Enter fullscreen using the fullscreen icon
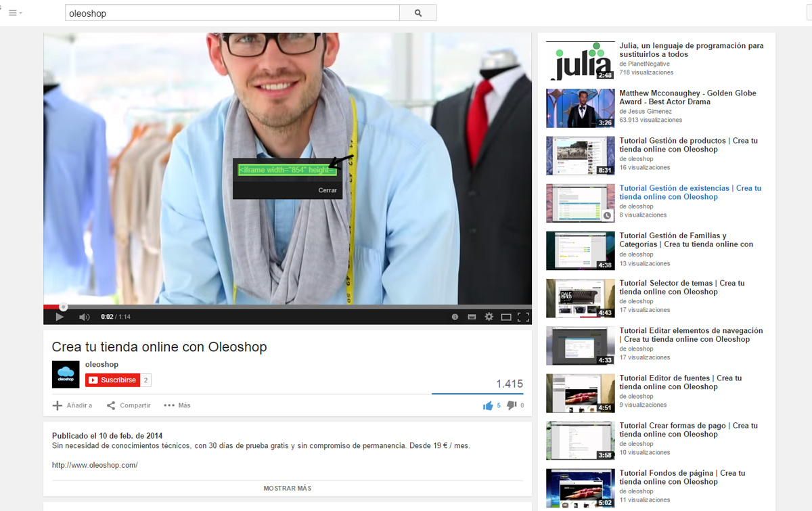812x511 pixels. click(x=523, y=317)
